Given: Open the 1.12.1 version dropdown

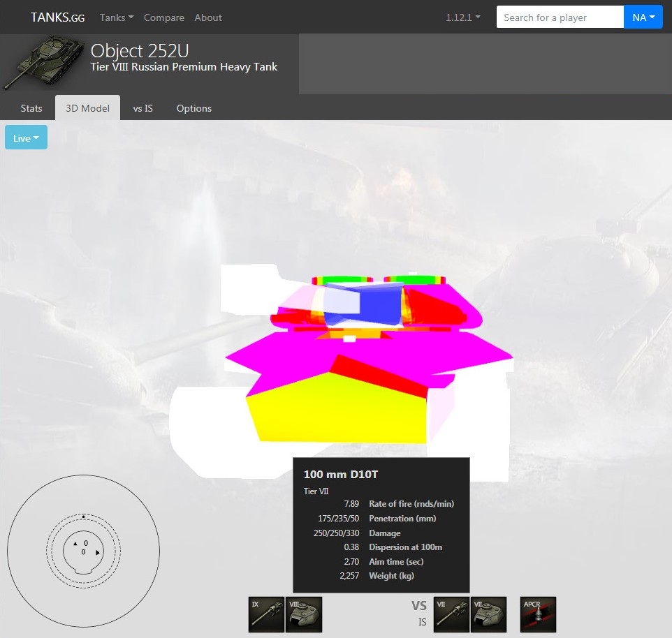Looking at the screenshot, I should tap(463, 17).
